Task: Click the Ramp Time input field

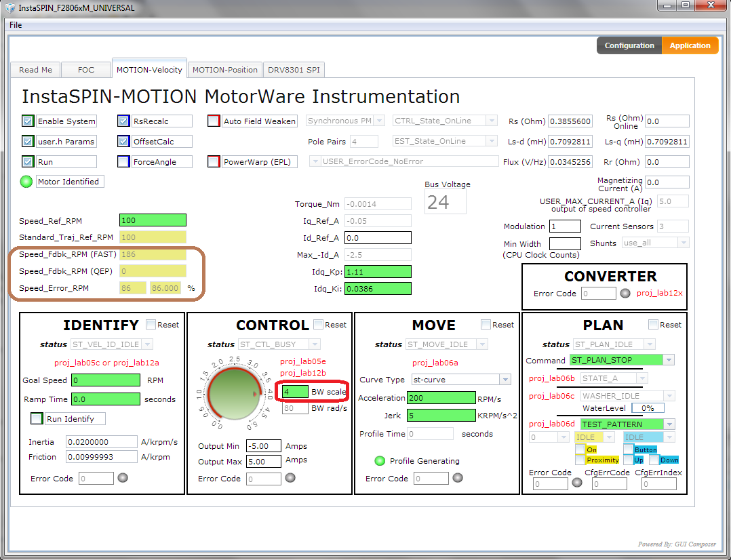Action: [105, 399]
